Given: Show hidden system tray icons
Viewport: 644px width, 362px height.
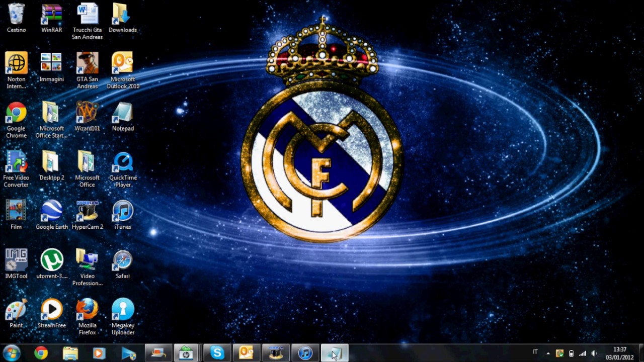Looking at the screenshot, I should point(548,353).
